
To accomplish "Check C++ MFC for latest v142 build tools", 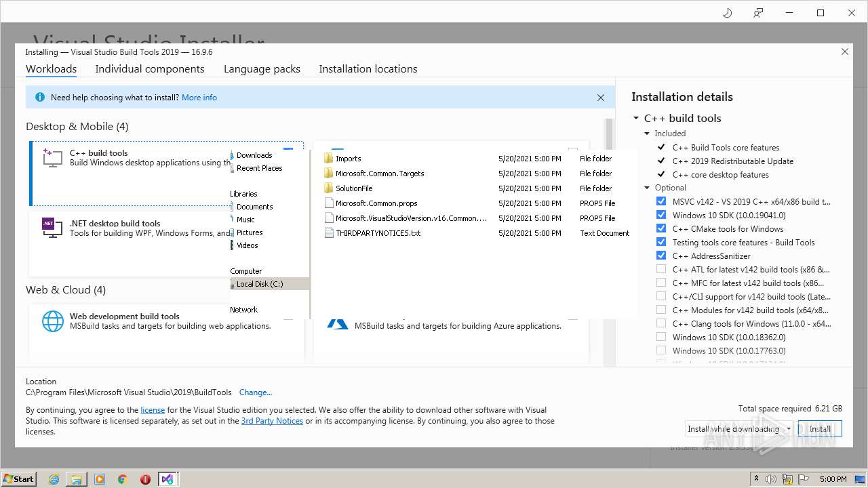I will (x=661, y=283).
